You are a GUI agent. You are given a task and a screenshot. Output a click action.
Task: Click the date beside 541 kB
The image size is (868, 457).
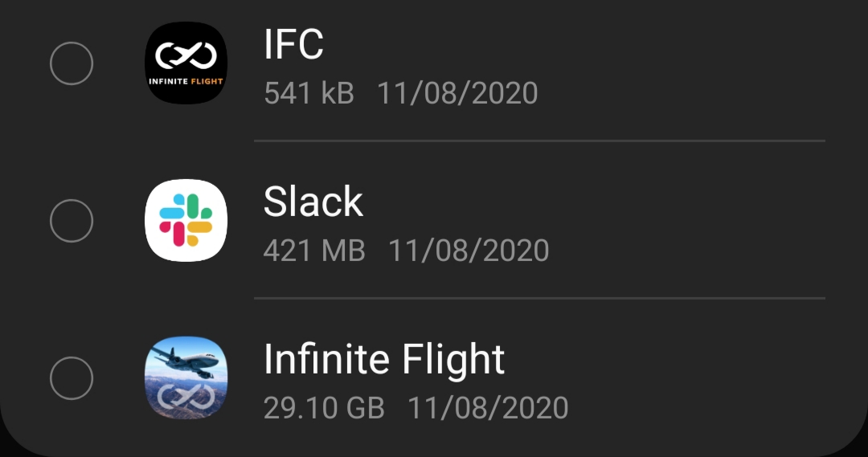click(457, 93)
